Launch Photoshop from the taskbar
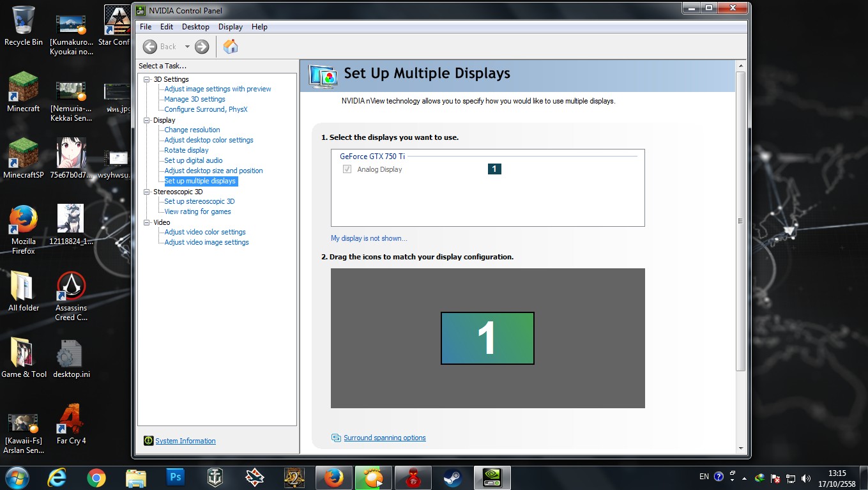 pos(175,477)
